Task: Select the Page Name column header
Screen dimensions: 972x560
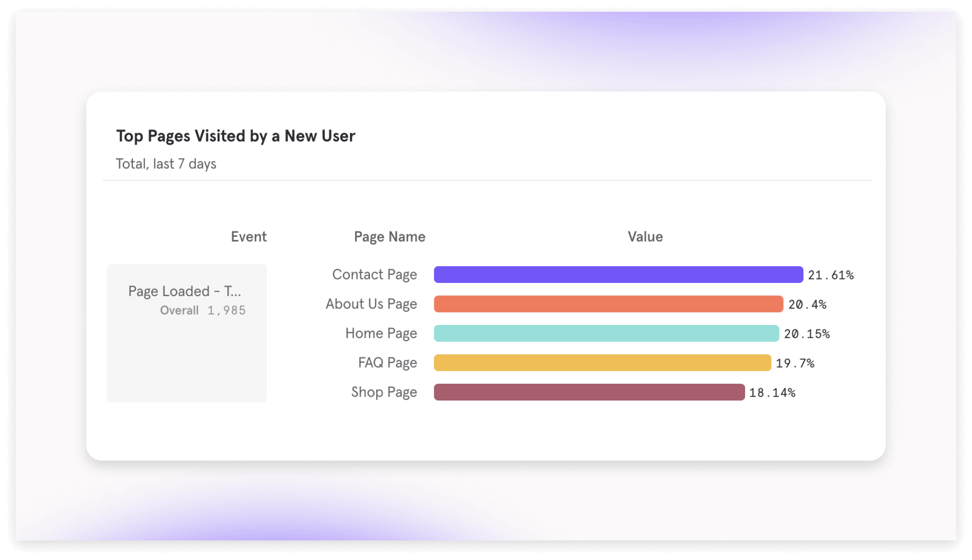Action: (x=389, y=237)
